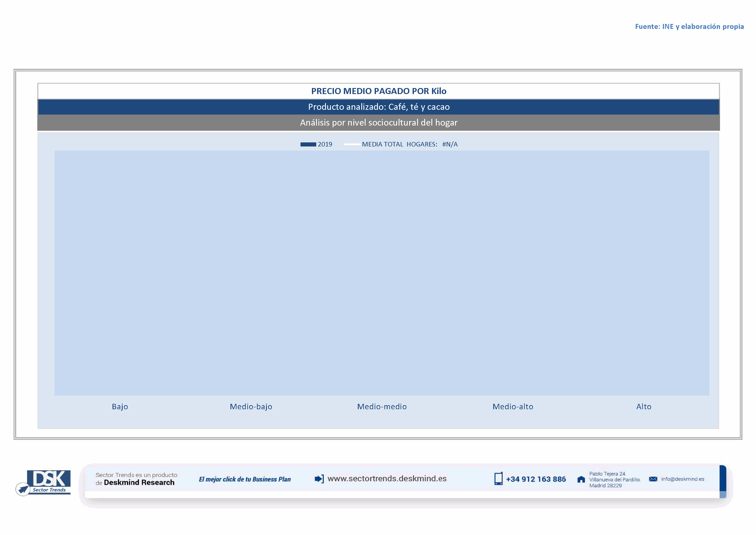
Task: Select the Medio-alto axis label
Action: pos(513,406)
